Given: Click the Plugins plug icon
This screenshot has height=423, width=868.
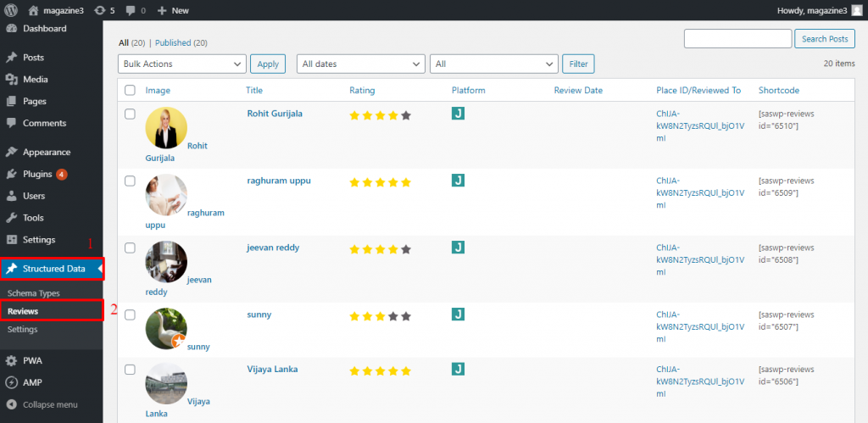Looking at the screenshot, I should click(11, 174).
